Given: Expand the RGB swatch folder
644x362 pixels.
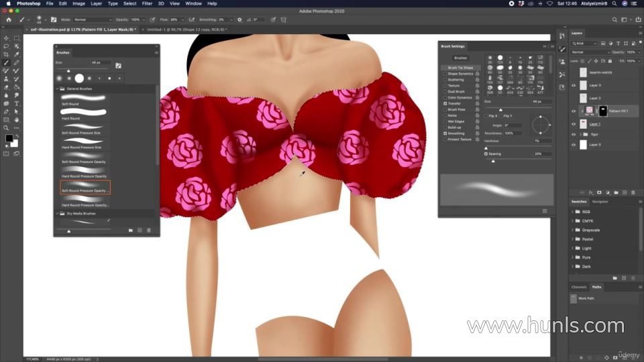Looking at the screenshot, I should [572, 212].
